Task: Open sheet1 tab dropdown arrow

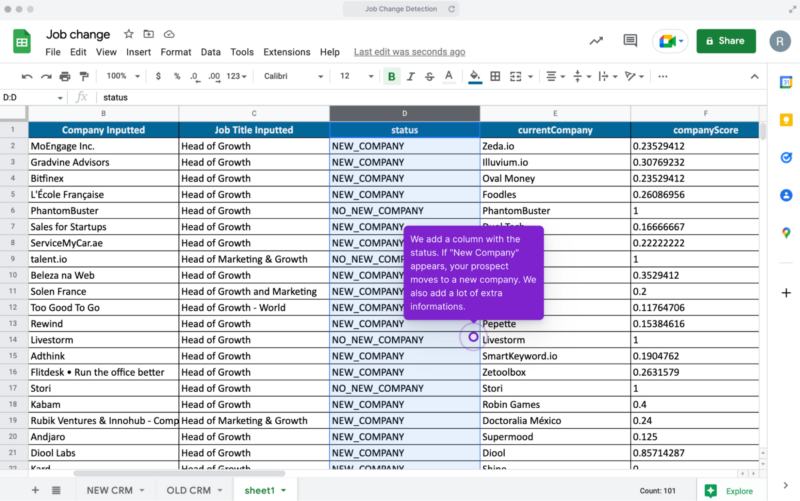Action: pyautogui.click(x=284, y=491)
